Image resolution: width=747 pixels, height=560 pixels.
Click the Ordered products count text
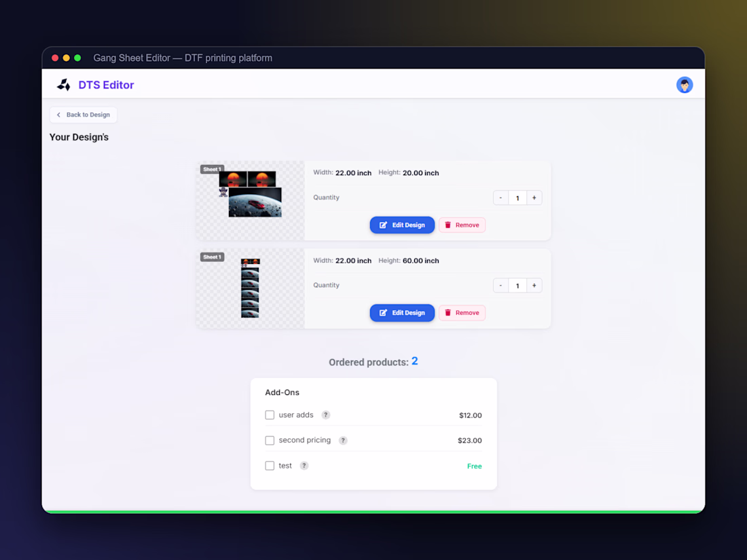point(373,362)
